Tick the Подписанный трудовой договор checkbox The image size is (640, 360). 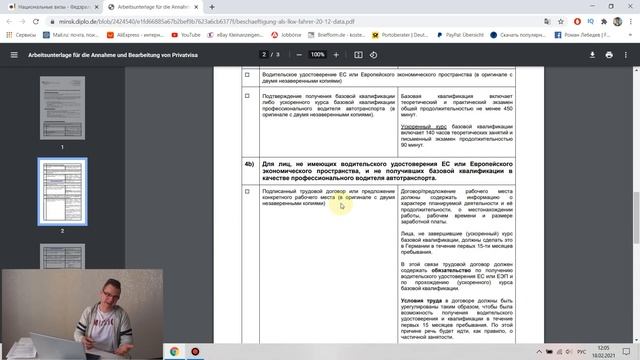click(x=247, y=191)
